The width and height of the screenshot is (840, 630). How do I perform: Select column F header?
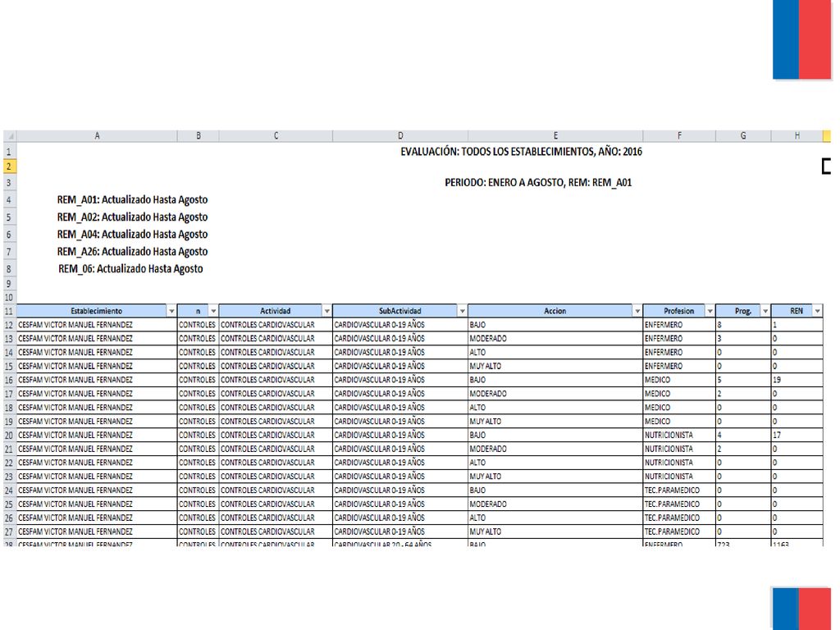click(x=679, y=136)
